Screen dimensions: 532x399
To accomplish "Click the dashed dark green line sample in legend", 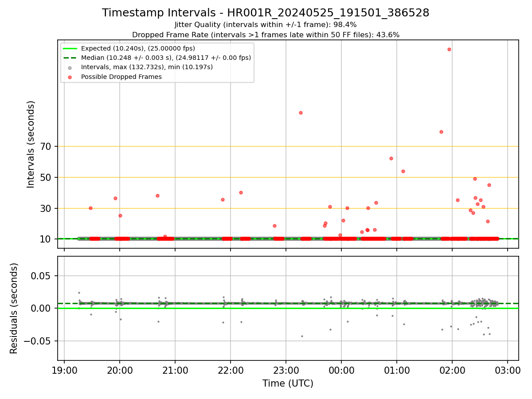I will [70, 58].
